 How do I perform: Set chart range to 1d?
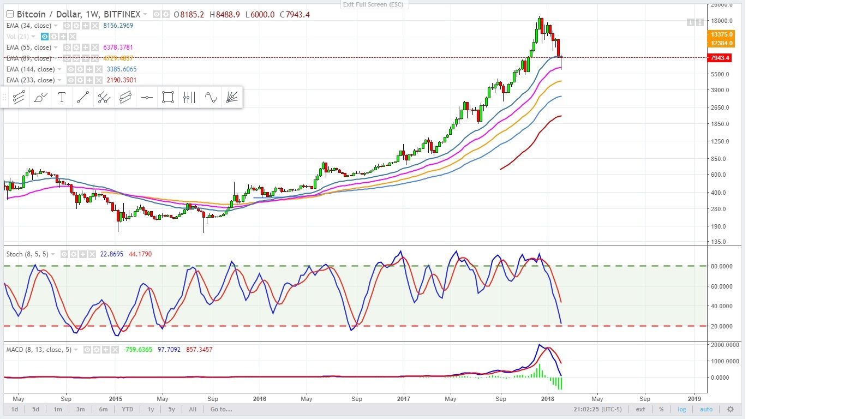pyautogui.click(x=15, y=409)
